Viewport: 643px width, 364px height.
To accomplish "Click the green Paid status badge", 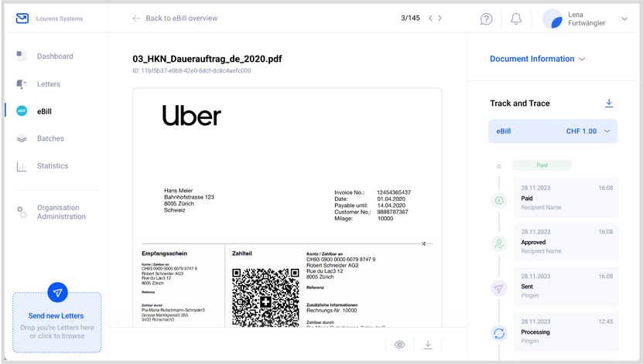I will 542,165.
